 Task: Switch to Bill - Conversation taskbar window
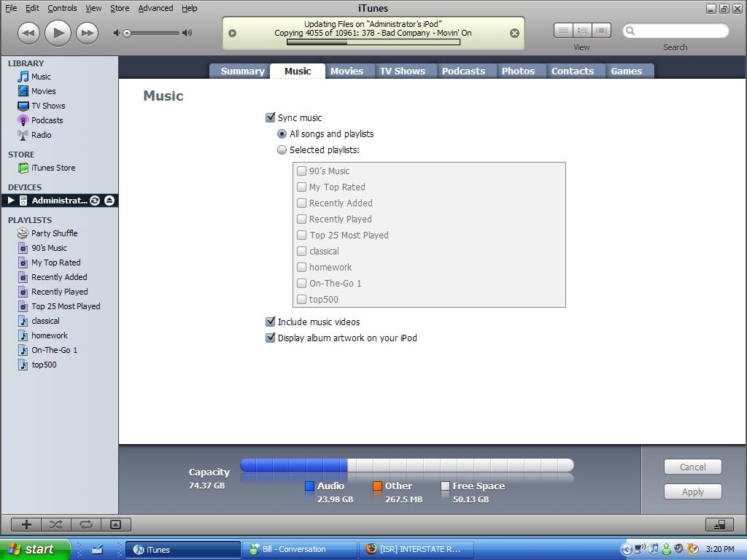[299, 549]
